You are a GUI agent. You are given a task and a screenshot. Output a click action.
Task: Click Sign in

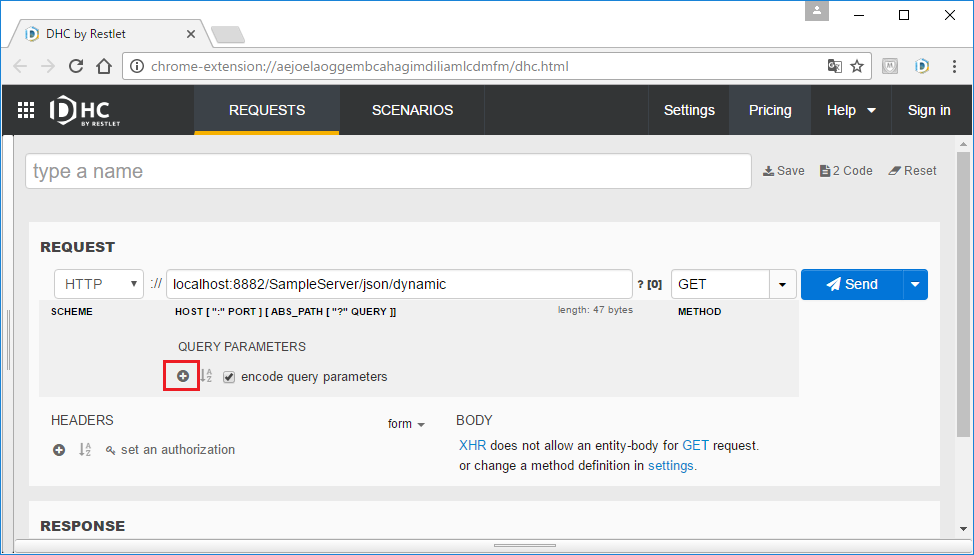pos(929,110)
